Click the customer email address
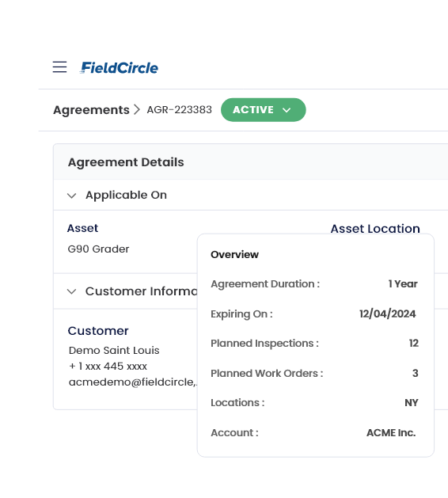 click(133, 382)
